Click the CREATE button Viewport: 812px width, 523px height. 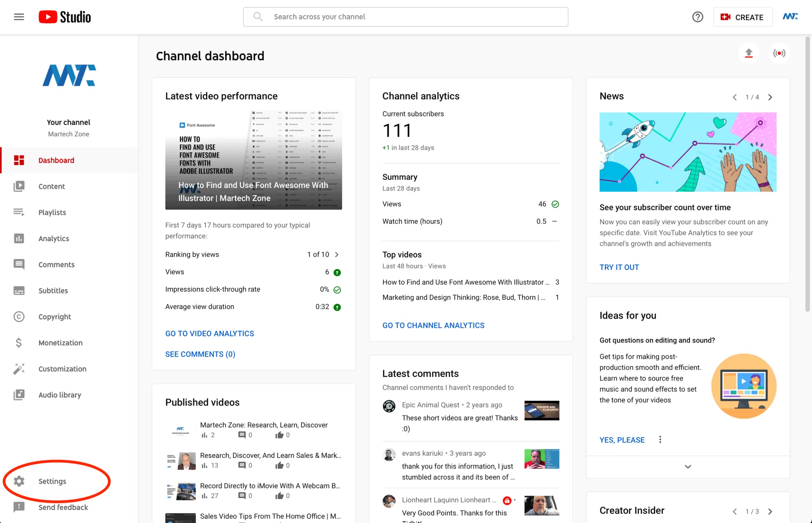point(743,17)
